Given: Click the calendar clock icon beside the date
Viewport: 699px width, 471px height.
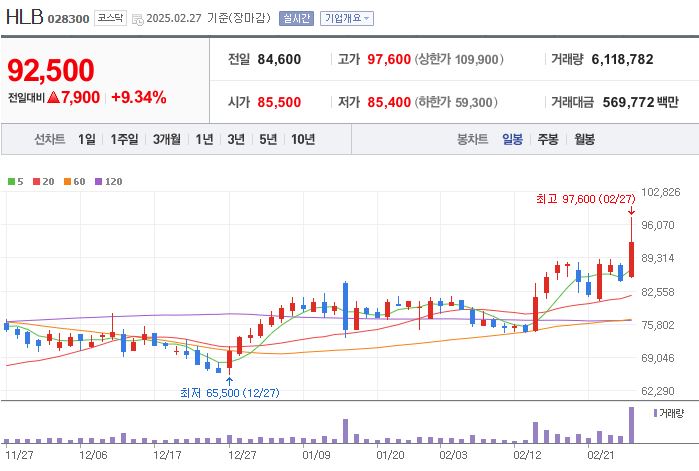Looking at the screenshot, I should [x=138, y=20].
